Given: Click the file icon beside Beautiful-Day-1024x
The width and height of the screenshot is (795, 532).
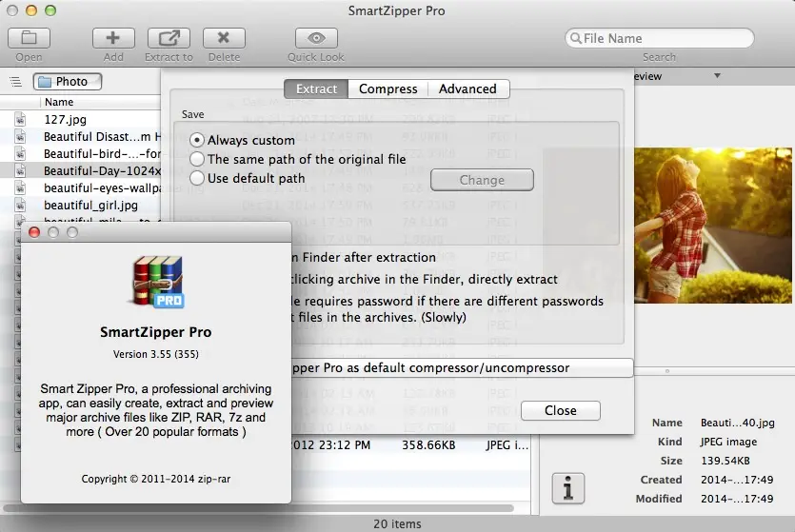Looking at the screenshot, I should (x=20, y=170).
